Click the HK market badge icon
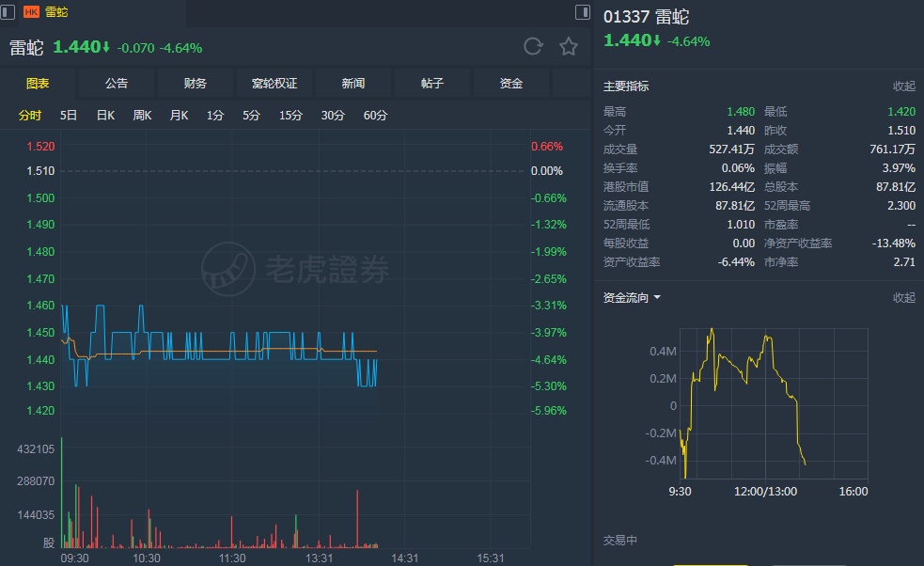The height and width of the screenshot is (566, 924). pos(31,12)
